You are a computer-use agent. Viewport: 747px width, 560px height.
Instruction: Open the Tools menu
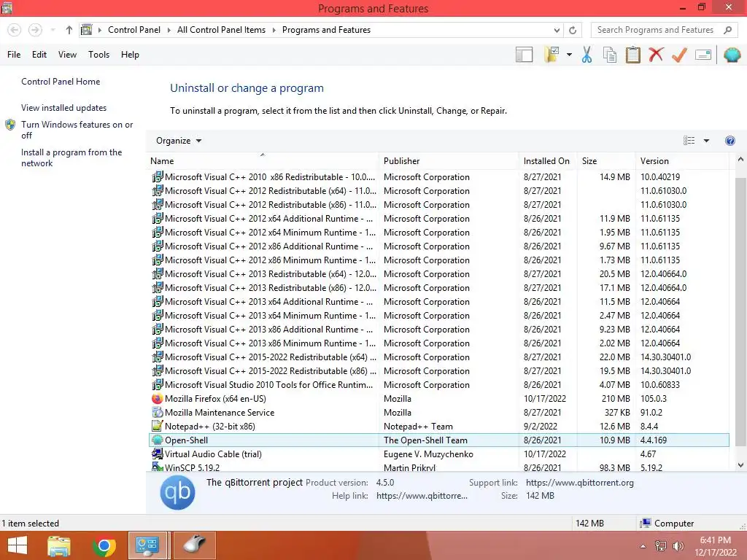[98, 55]
